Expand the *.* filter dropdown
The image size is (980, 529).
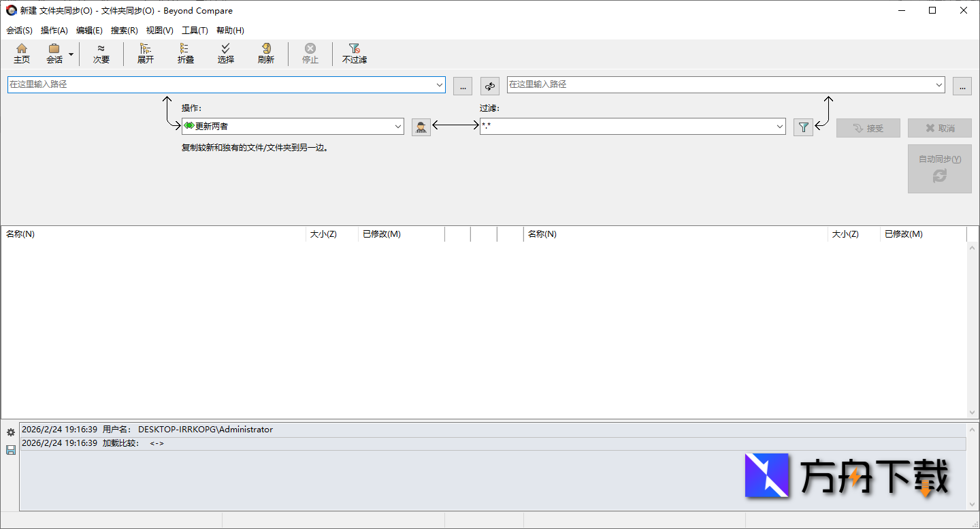[780, 127]
